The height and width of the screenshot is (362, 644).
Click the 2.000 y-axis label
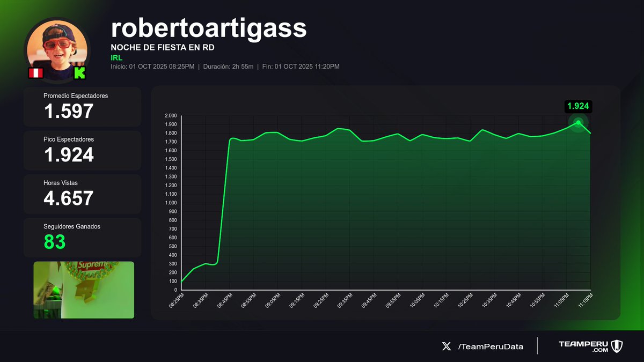click(x=171, y=116)
